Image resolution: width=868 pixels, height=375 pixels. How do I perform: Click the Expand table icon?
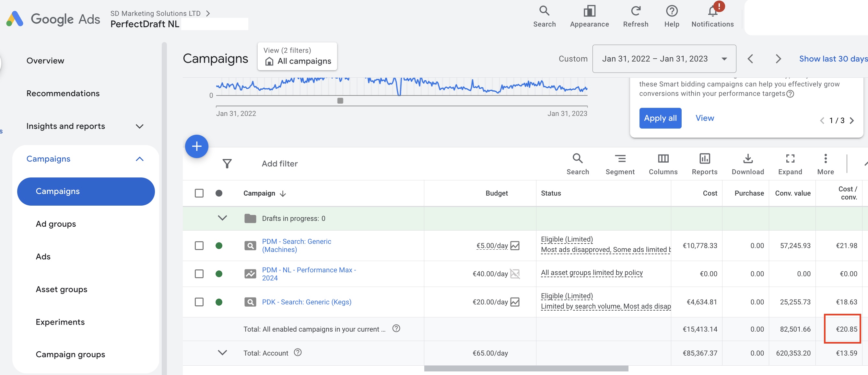coord(790,164)
